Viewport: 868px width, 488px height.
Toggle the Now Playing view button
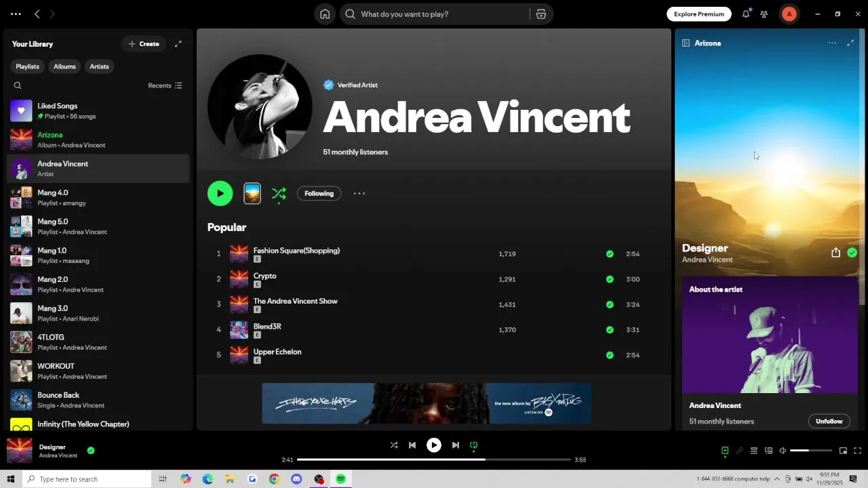(x=725, y=451)
